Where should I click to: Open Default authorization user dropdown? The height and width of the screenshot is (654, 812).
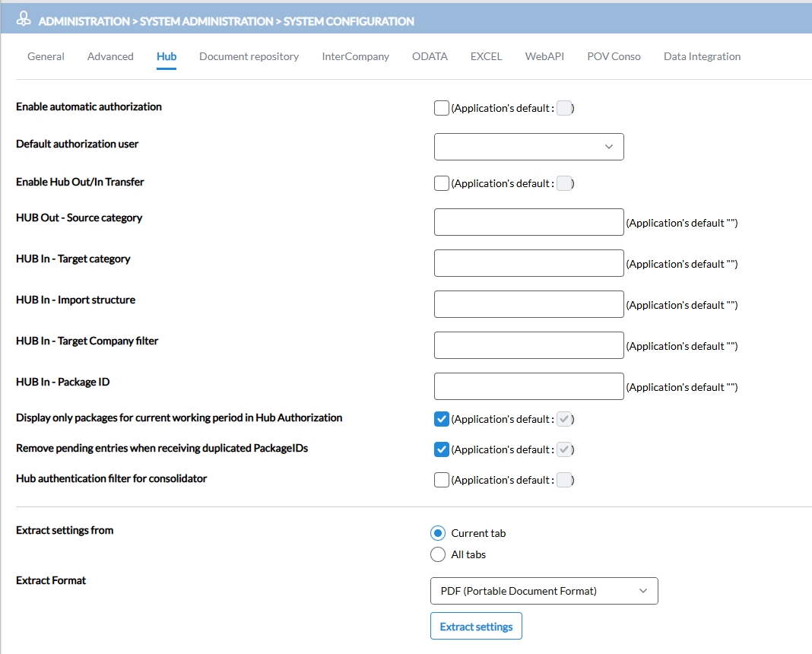point(528,147)
